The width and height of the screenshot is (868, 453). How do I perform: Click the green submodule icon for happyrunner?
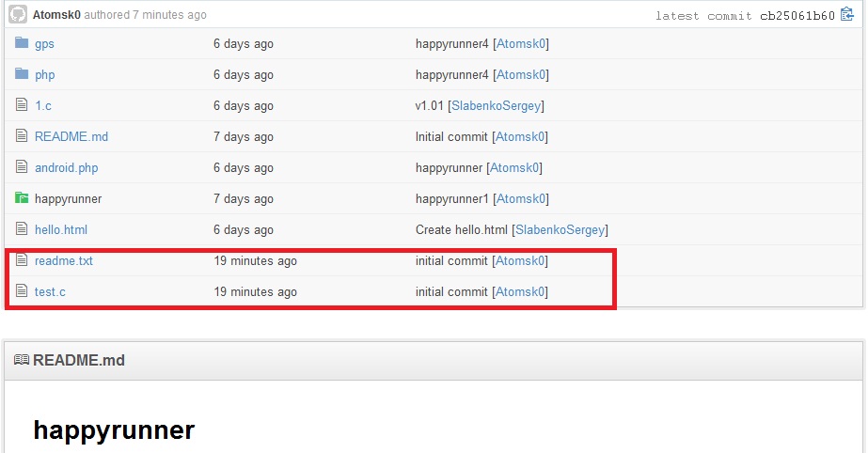point(22,197)
